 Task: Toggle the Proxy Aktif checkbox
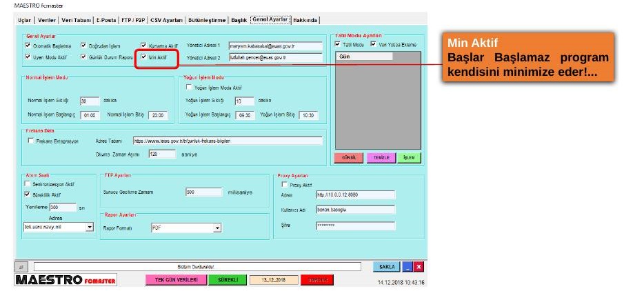pyautogui.click(x=285, y=185)
